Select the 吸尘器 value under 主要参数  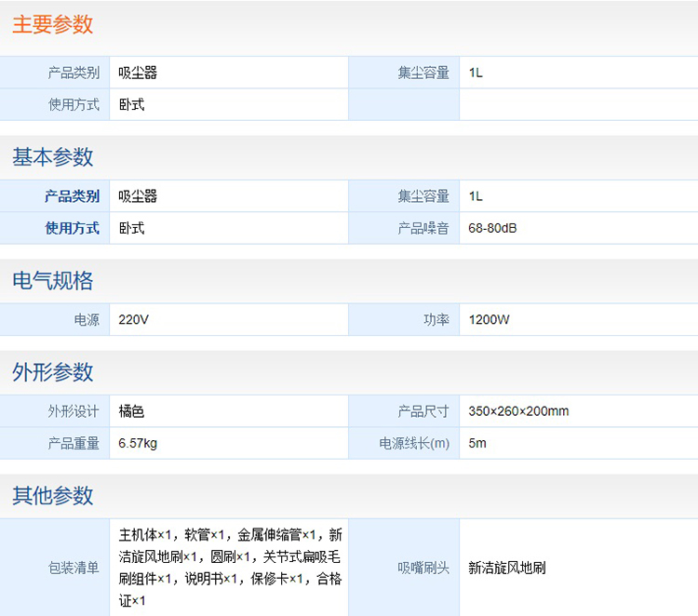138,73
